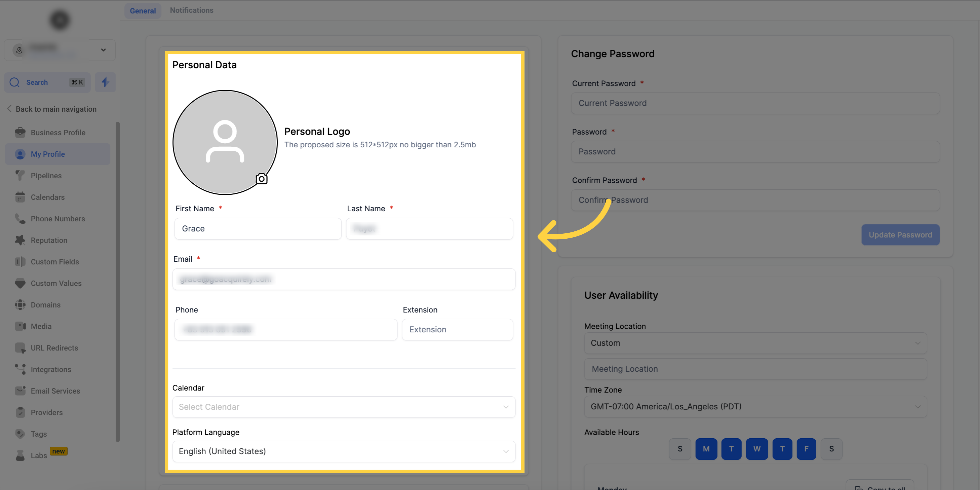Open Business Profile settings
The height and width of the screenshot is (490, 980).
coord(58,132)
